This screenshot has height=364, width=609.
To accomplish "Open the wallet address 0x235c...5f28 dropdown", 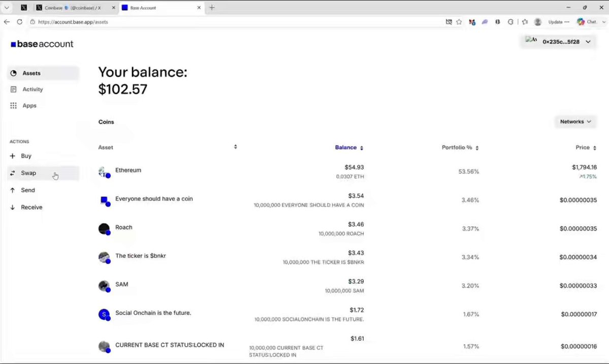I will [559, 42].
